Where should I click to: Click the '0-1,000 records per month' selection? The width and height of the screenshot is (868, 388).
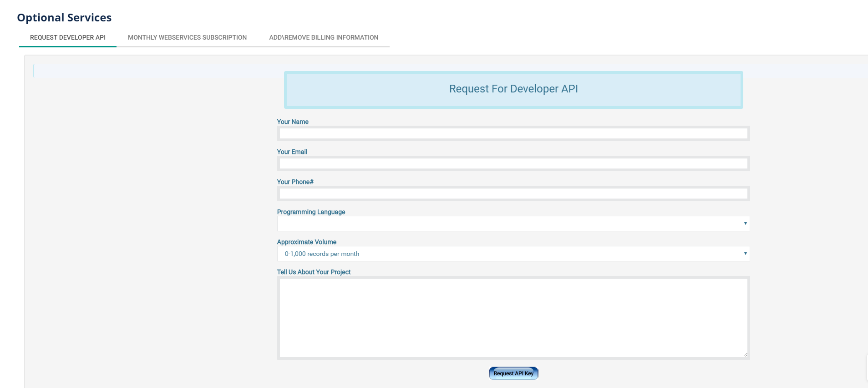point(322,254)
